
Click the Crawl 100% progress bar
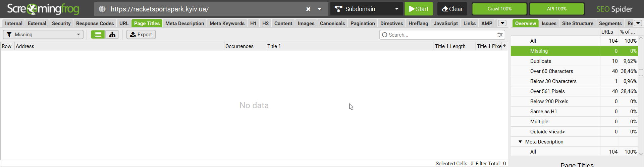click(x=499, y=9)
